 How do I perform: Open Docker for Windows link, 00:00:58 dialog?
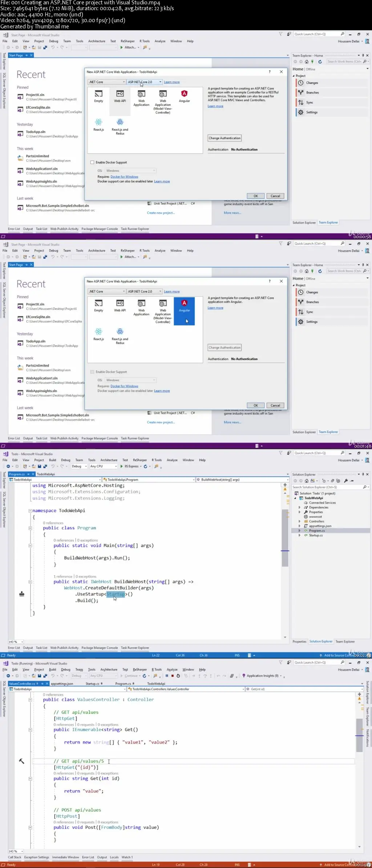124,177
